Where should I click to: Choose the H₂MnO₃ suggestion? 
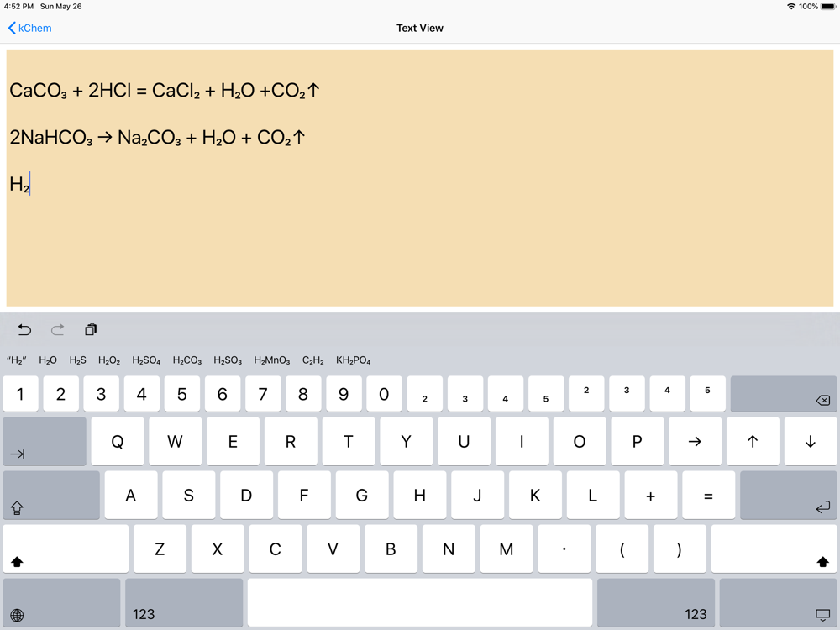pos(272,360)
